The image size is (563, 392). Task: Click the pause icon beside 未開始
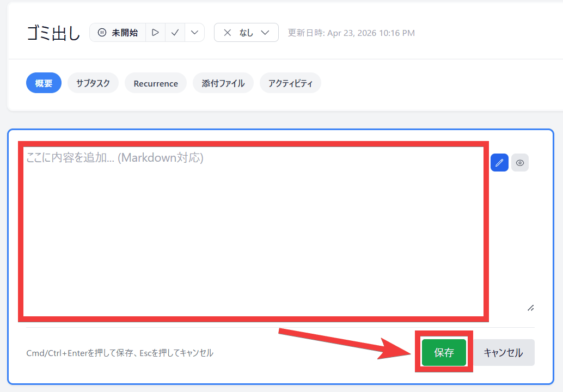coord(102,33)
